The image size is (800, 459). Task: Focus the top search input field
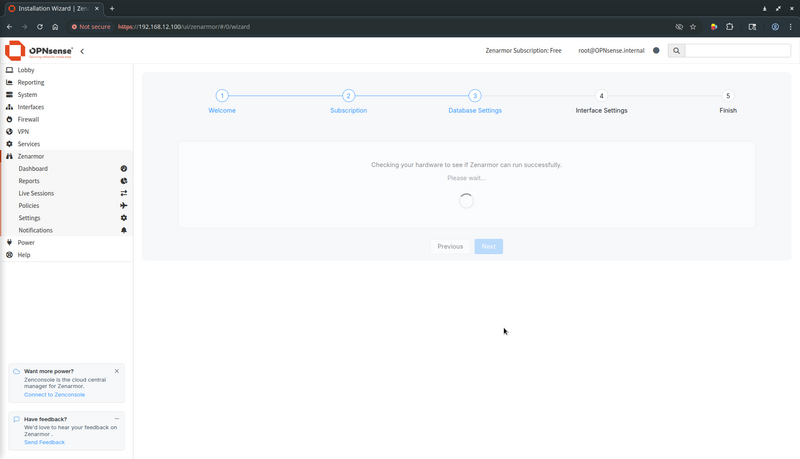[x=737, y=50]
